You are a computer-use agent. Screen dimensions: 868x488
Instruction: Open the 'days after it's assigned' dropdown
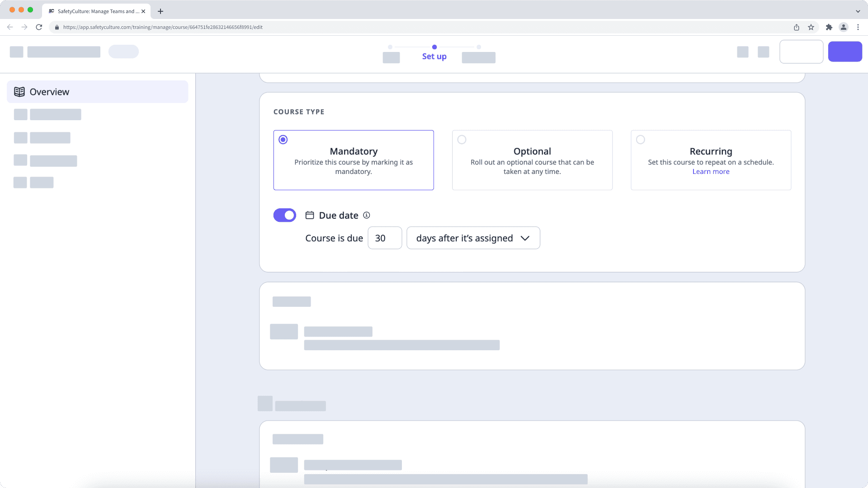click(473, 238)
